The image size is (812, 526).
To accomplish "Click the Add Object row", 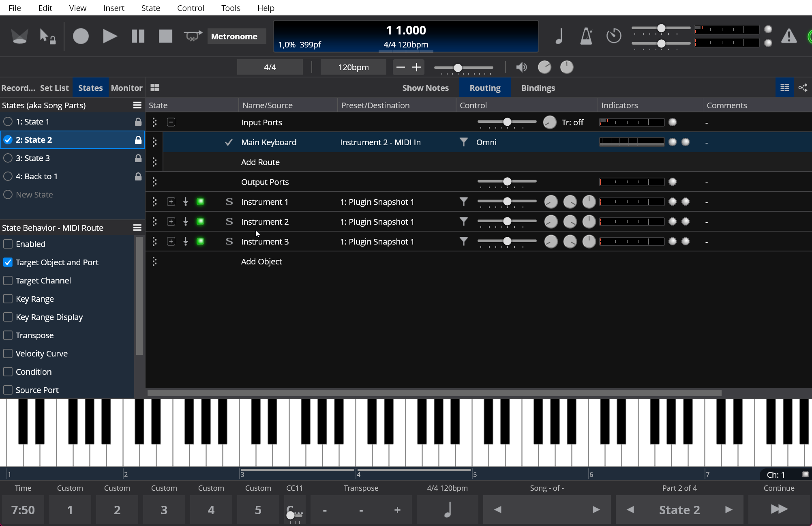I will pos(261,262).
